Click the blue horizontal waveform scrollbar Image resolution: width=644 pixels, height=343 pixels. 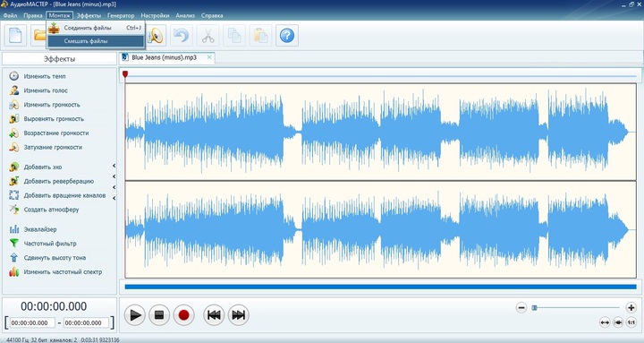[381, 287]
